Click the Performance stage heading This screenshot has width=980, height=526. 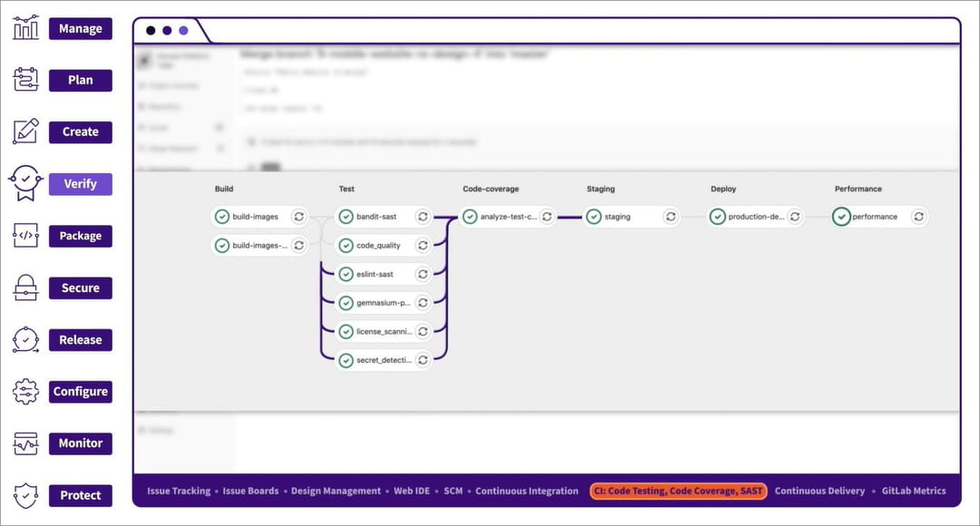click(x=858, y=189)
